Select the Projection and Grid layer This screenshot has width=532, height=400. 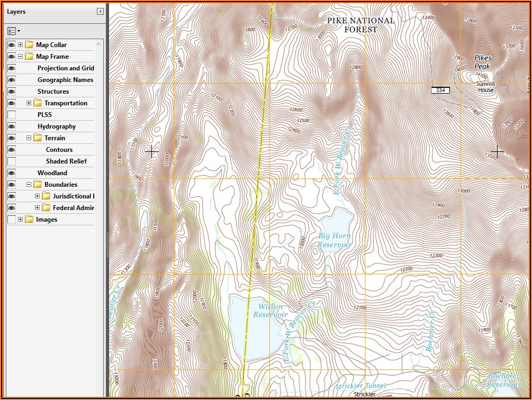(x=66, y=68)
